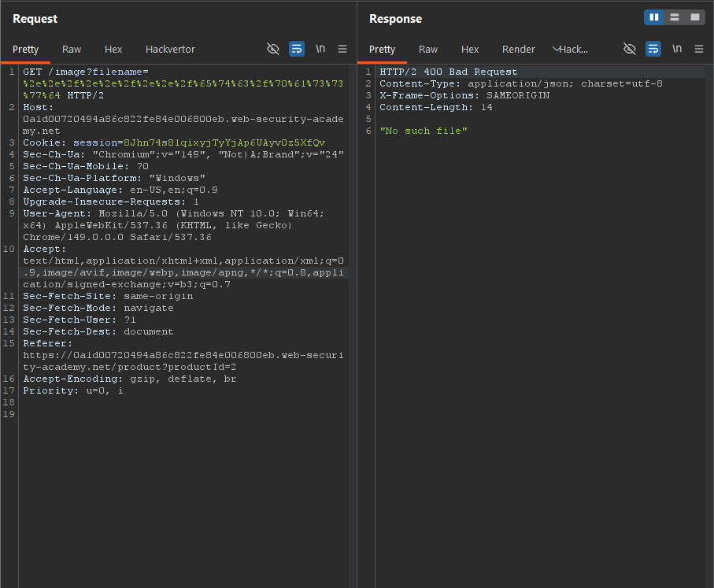The height and width of the screenshot is (588, 714).
Task: Click the HTTP/2 400 Bad Request status line
Action: point(448,72)
